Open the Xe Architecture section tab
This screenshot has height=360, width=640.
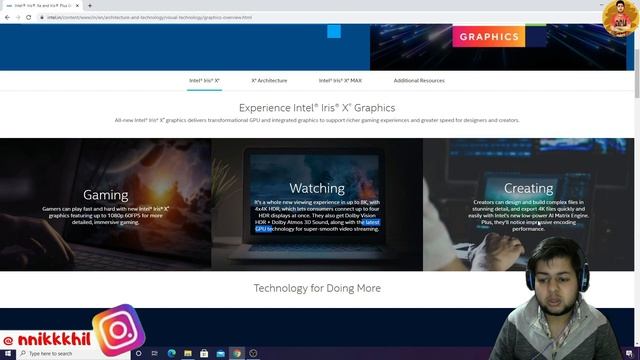[x=269, y=81]
